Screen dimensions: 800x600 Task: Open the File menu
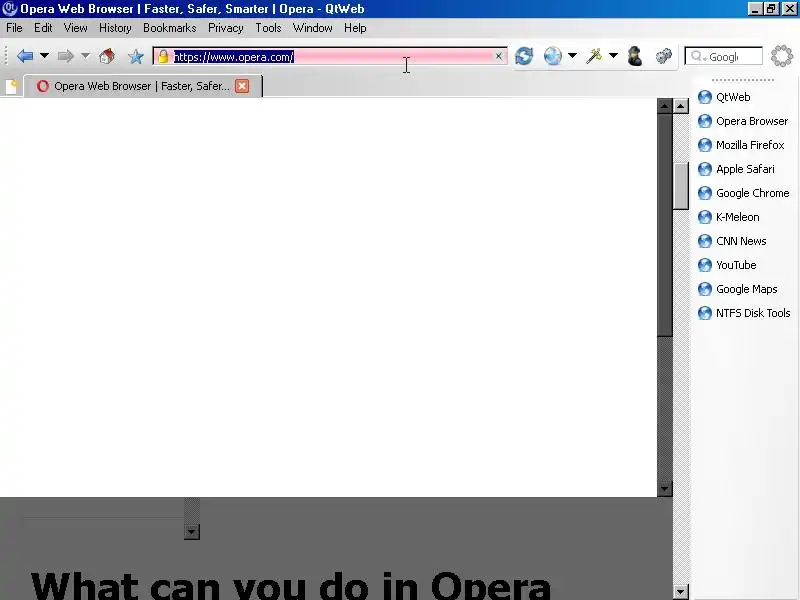click(14, 28)
